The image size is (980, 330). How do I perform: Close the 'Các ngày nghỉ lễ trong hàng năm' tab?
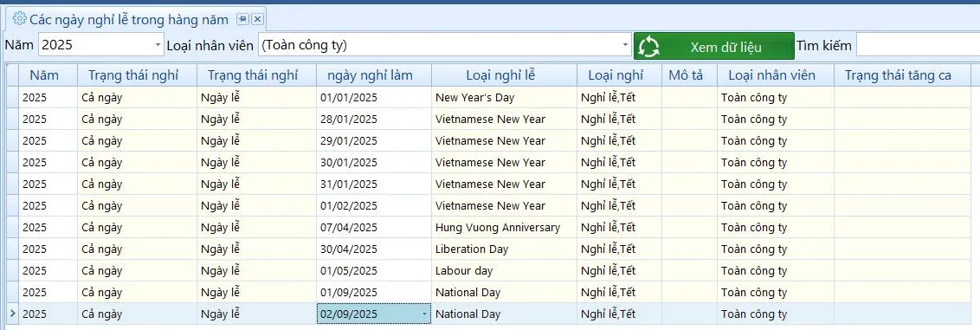click(257, 19)
